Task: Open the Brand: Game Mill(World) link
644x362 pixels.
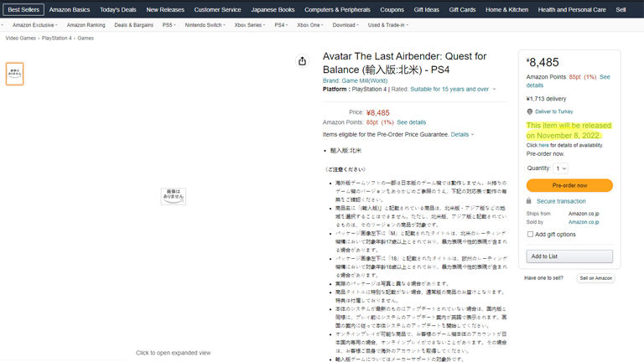Action: [x=357, y=80]
